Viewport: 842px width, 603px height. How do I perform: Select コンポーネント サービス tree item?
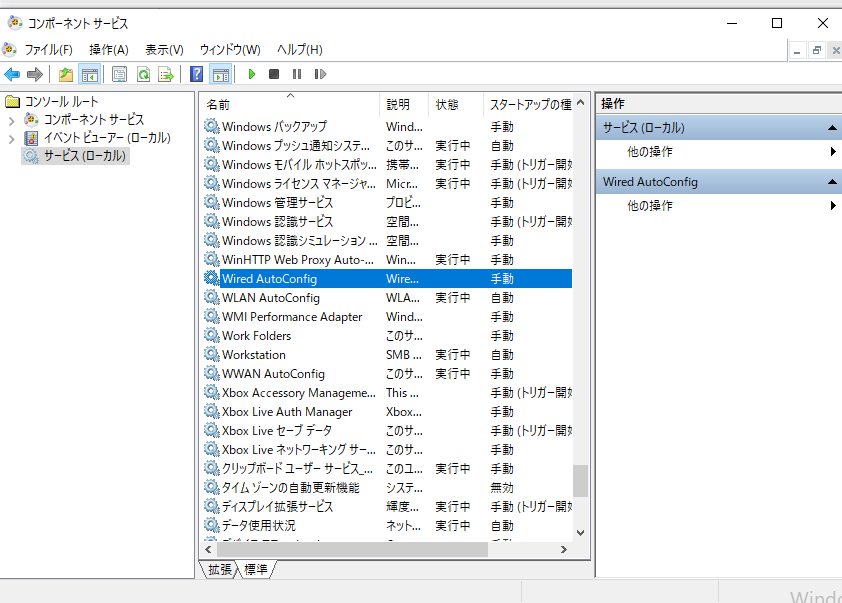click(x=93, y=119)
